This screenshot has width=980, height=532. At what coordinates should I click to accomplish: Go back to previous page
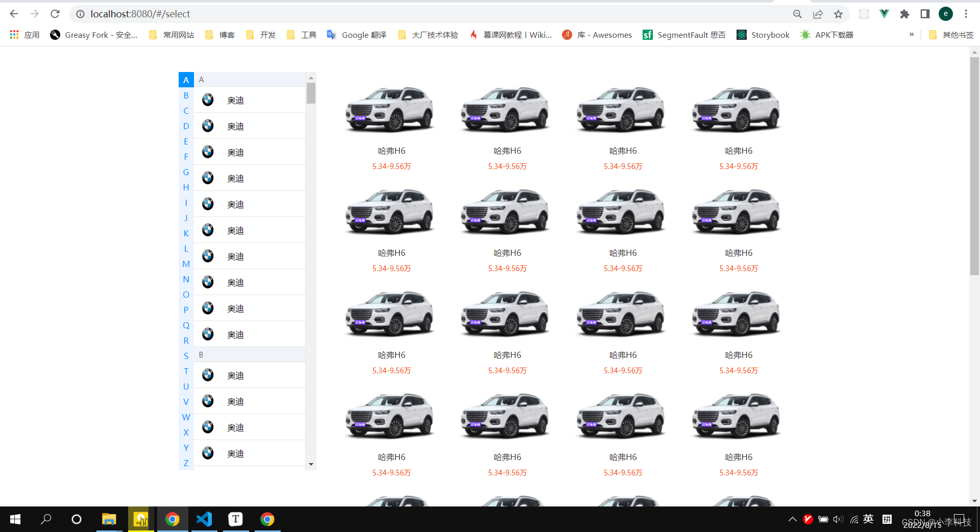point(14,14)
